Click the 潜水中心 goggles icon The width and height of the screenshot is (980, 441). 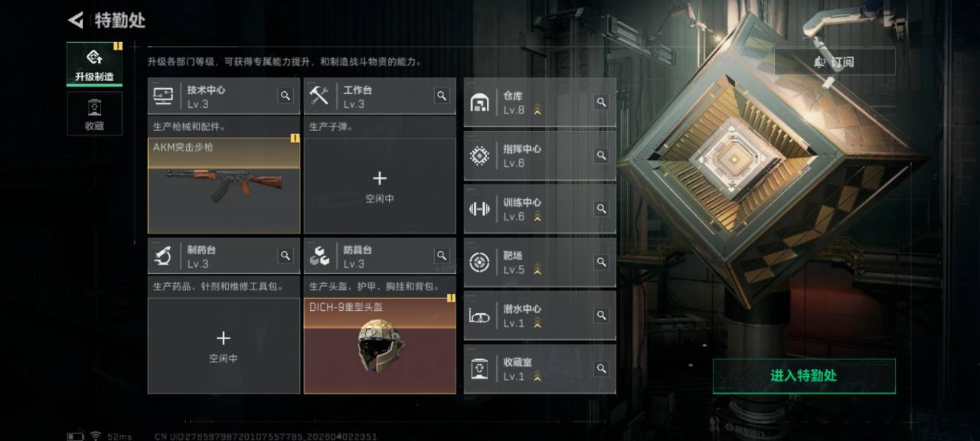pos(479,315)
